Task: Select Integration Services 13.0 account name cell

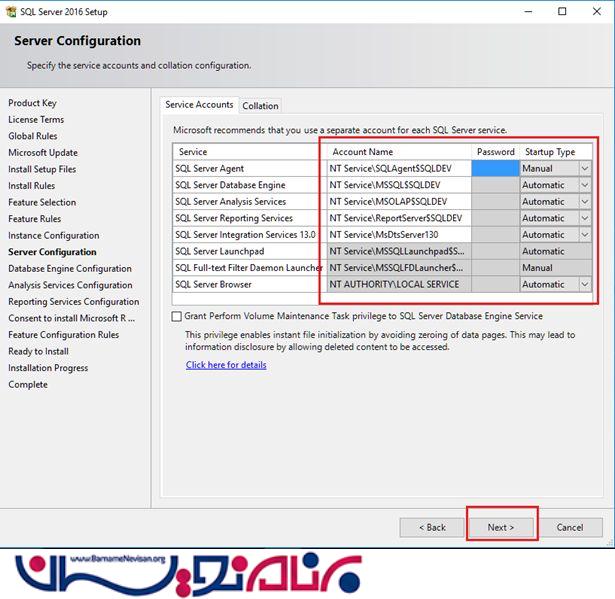Action: [x=398, y=235]
